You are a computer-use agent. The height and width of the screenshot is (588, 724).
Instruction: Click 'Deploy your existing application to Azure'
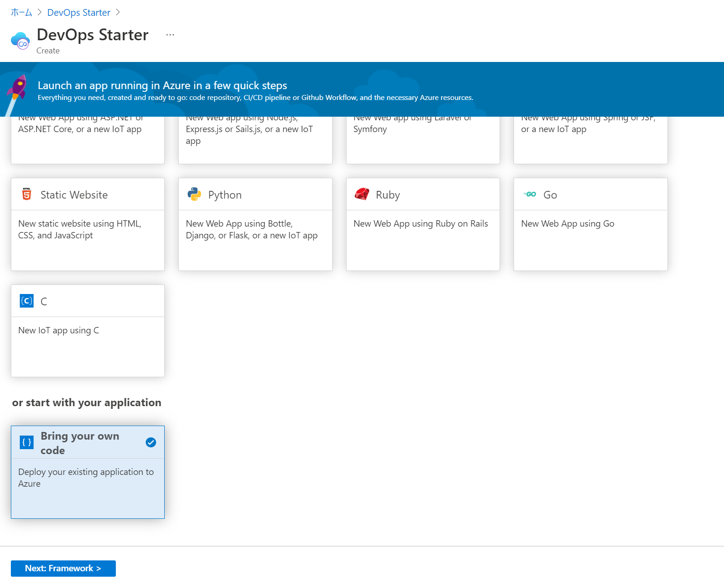pos(86,478)
